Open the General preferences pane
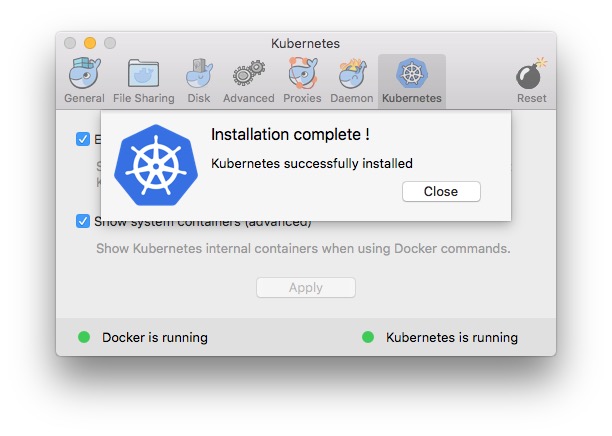Viewport: 612px width, 436px height. (84, 81)
